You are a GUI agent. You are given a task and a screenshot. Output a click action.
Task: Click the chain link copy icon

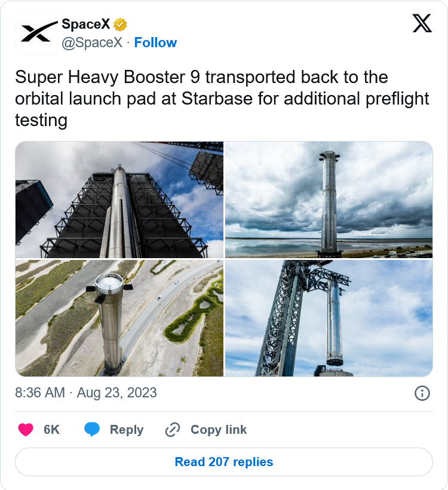(173, 430)
